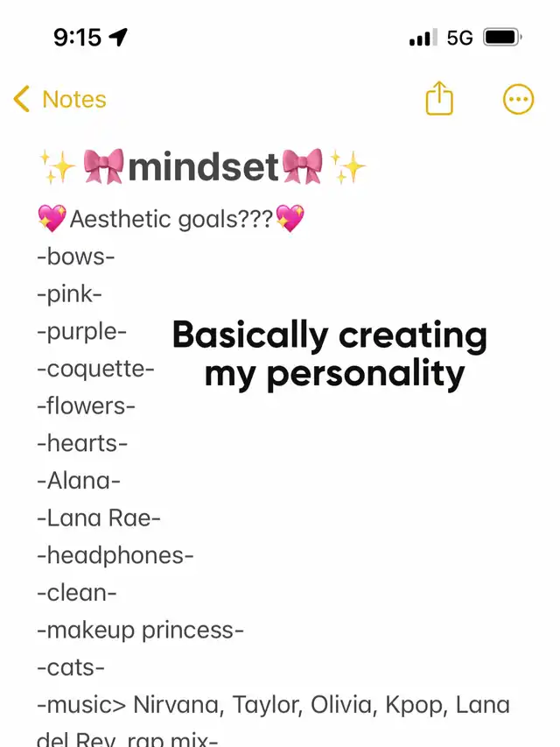The height and width of the screenshot is (747, 560).
Task: Place cursor in the mindset title
Action: pyautogui.click(x=203, y=166)
